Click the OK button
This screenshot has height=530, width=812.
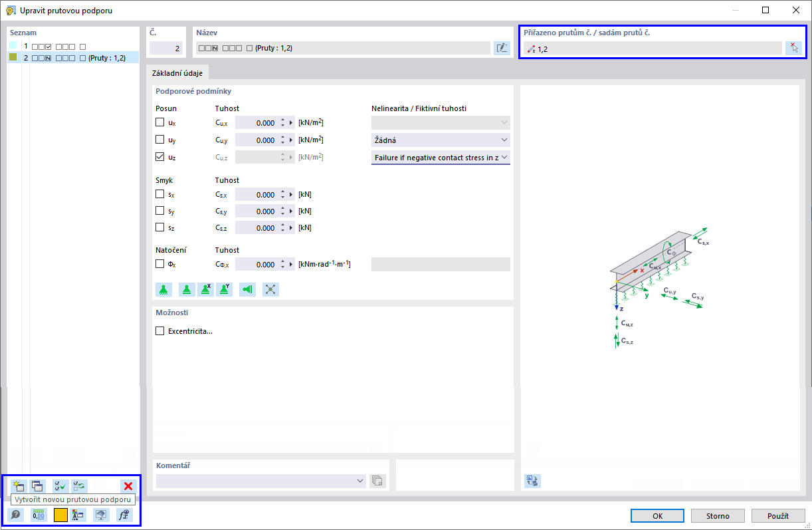pyautogui.click(x=657, y=515)
